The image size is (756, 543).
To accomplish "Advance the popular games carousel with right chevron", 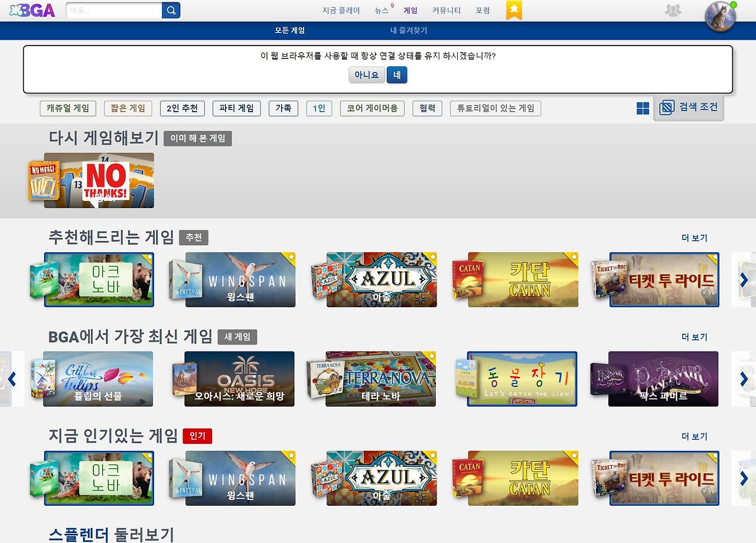I will pyautogui.click(x=743, y=479).
